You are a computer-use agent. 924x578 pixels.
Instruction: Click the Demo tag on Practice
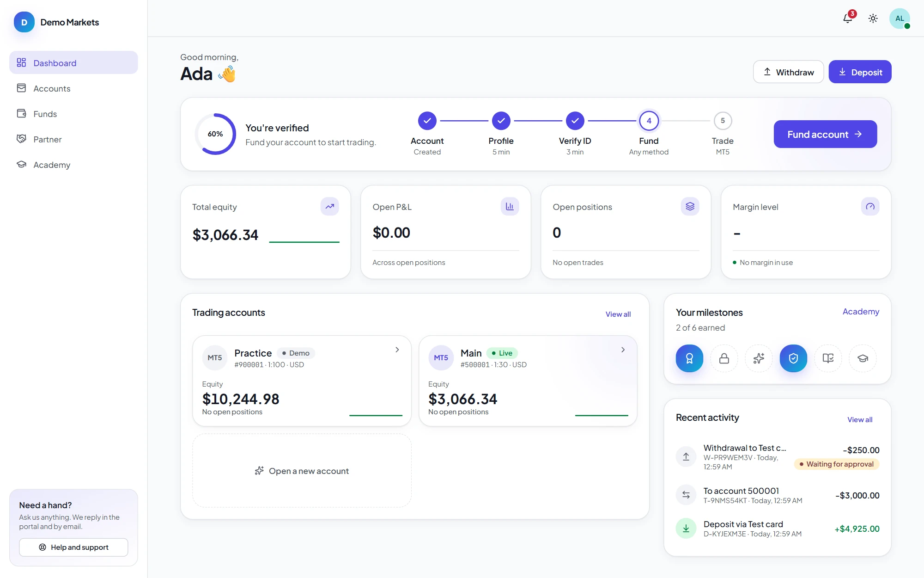(296, 353)
